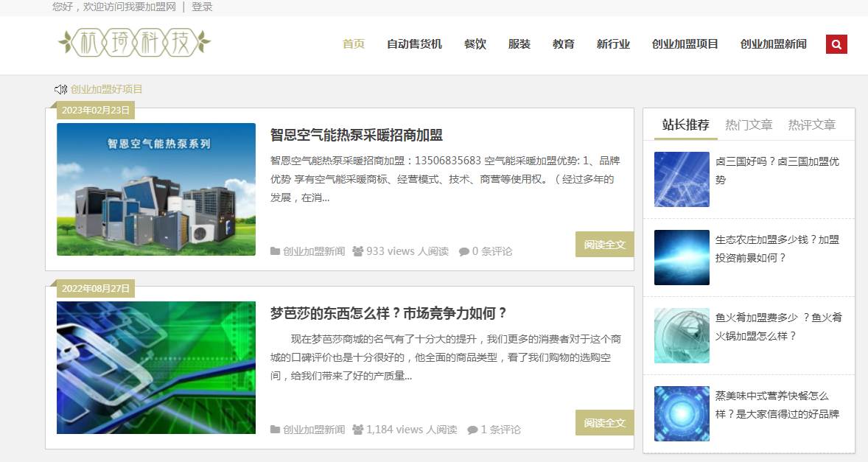This screenshot has height=462, width=868.
Task: Switch to the 热门文章 tab
Action: pyautogui.click(x=749, y=125)
